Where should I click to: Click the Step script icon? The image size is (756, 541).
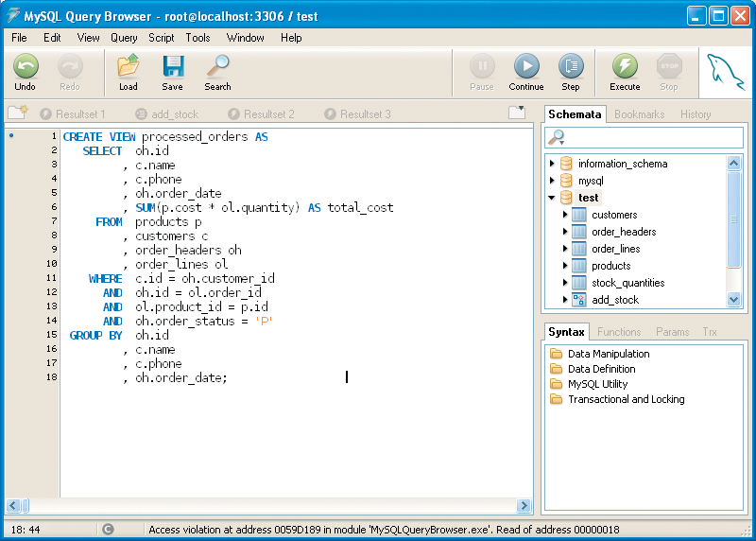coord(571,66)
